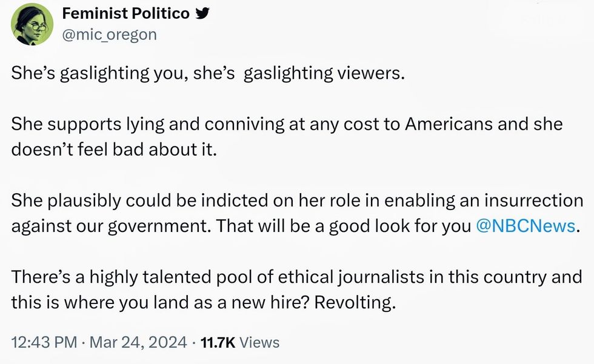
Task: Click the "She plausibly could be indicted" line
Action: (158, 200)
